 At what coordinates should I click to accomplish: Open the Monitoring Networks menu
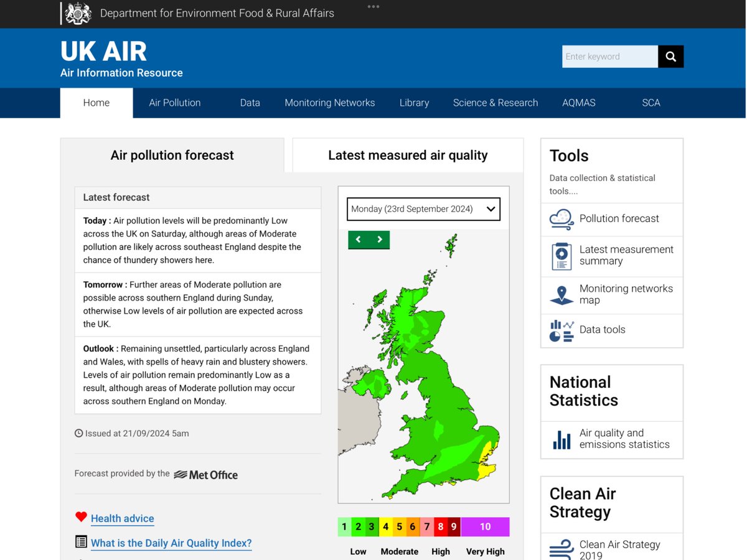coord(330,103)
